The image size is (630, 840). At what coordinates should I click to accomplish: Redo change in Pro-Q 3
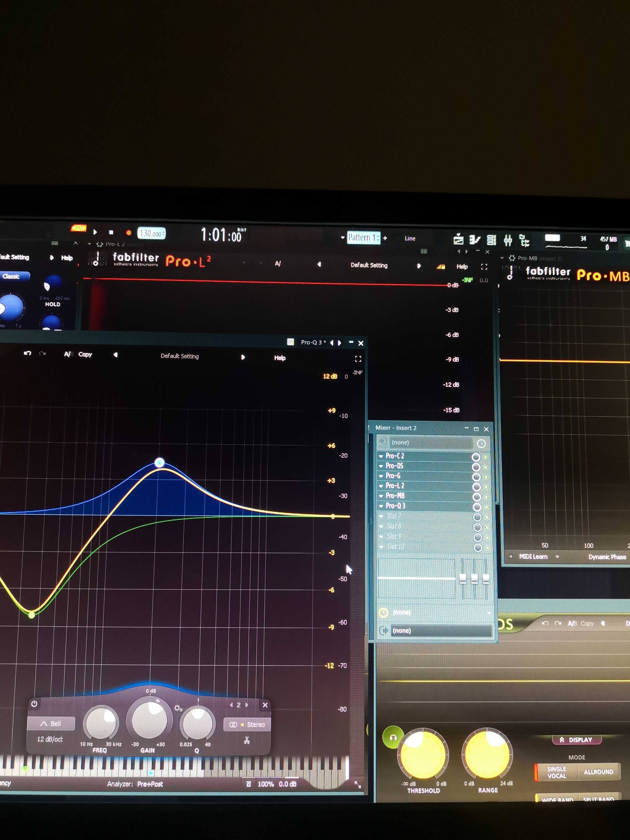42,353
